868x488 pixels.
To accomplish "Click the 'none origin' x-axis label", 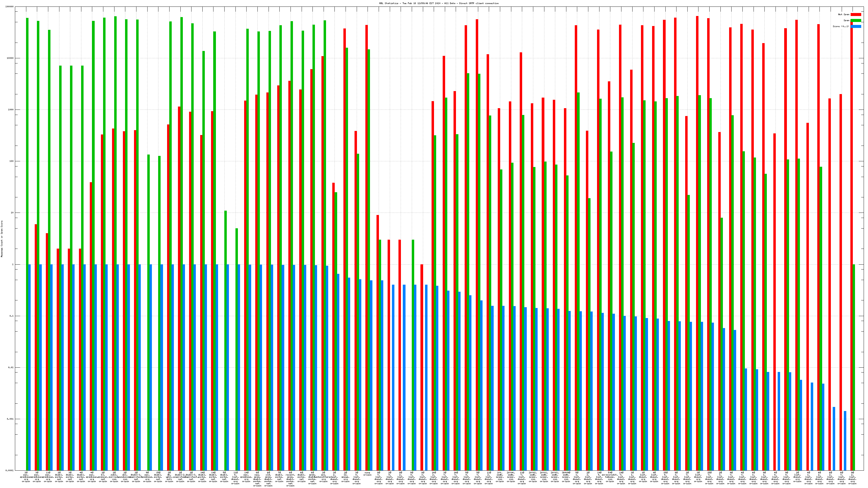I will [x=367, y=474].
